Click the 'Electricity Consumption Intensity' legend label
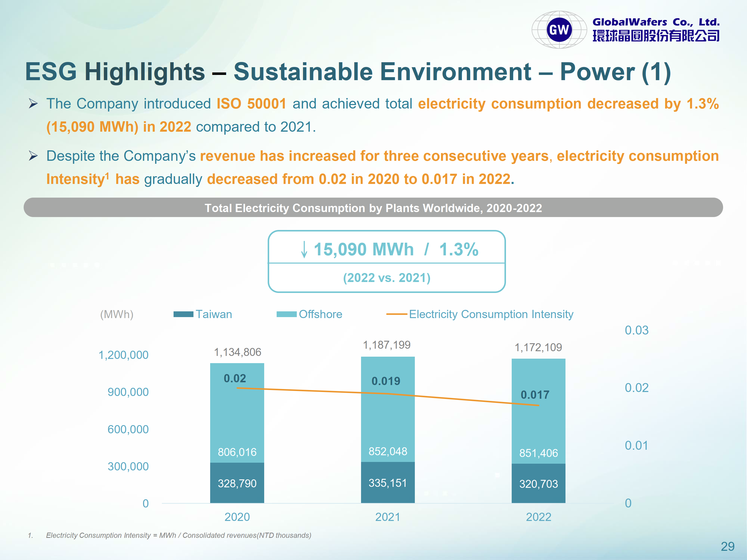This screenshot has width=747, height=560. 491,315
